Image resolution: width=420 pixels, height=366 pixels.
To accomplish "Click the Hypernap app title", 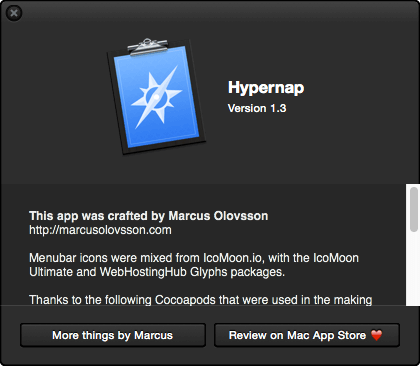I will [x=266, y=88].
